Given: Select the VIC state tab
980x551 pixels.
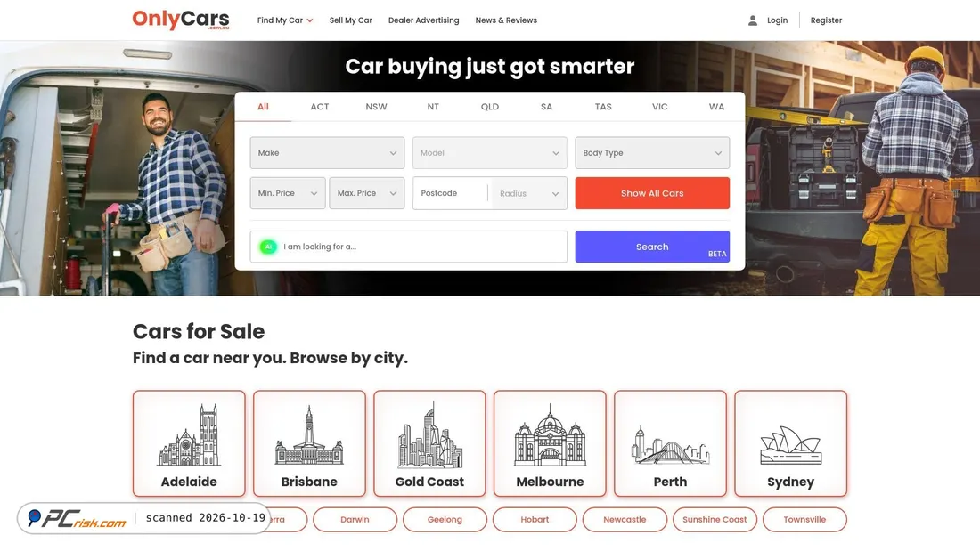Looking at the screenshot, I should (x=659, y=107).
